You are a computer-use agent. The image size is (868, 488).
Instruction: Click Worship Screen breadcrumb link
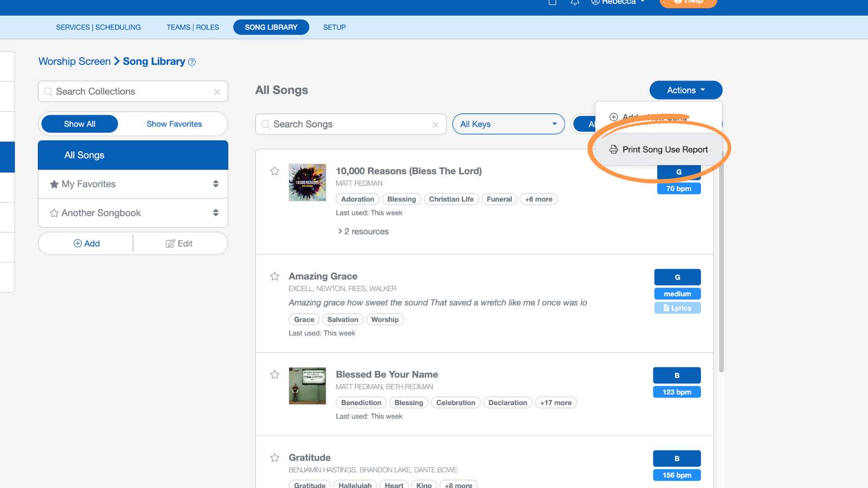74,61
